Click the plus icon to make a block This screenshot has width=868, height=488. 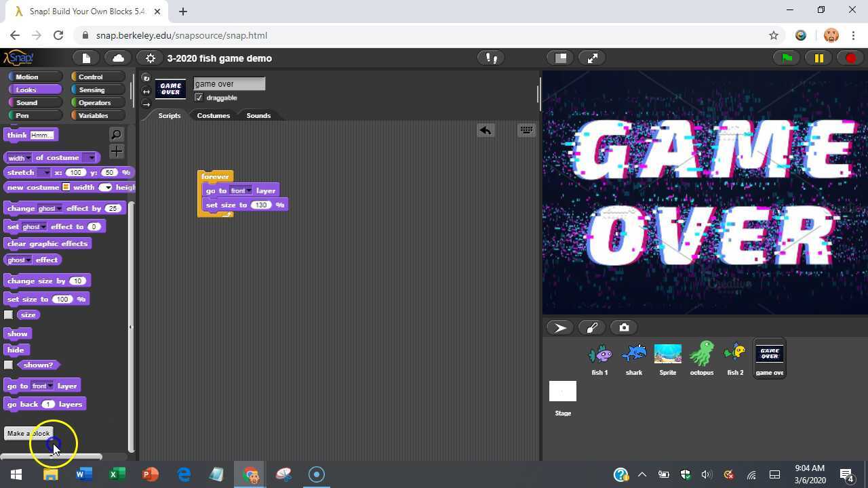pyautogui.click(x=116, y=150)
